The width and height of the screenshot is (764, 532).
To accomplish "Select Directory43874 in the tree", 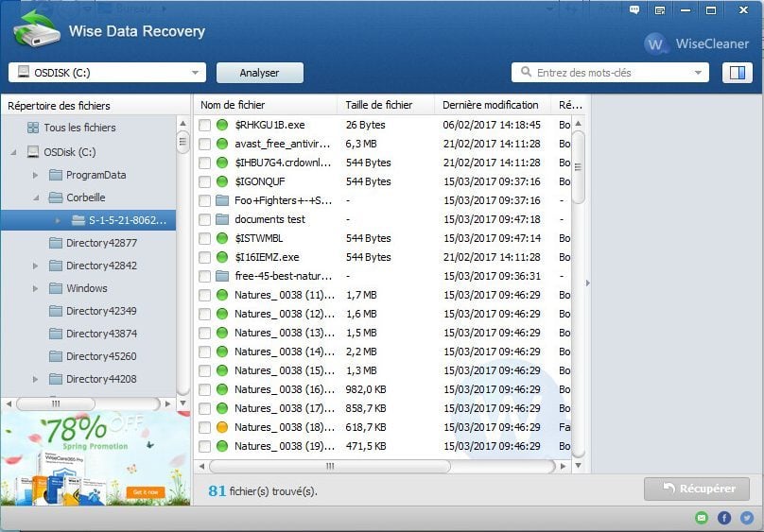I will (101, 334).
